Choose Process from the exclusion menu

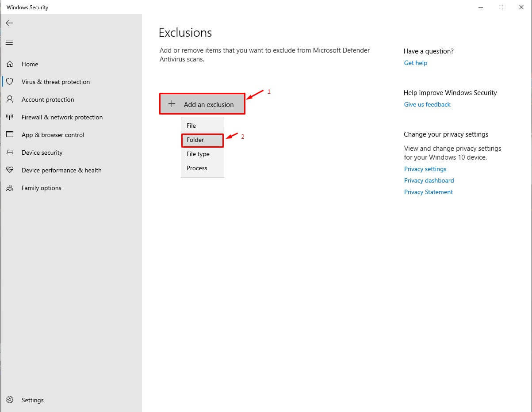(x=197, y=168)
